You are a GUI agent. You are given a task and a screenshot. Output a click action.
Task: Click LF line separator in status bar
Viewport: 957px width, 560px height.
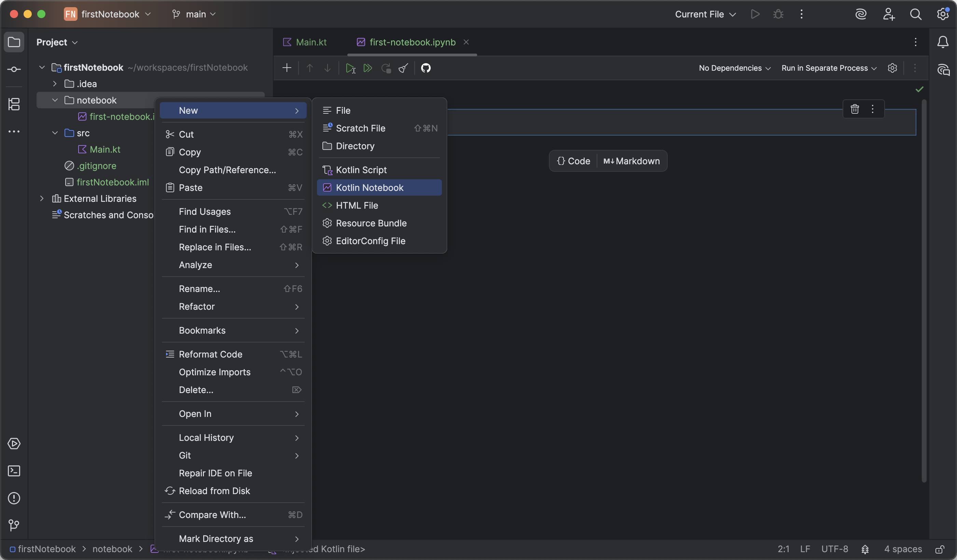(805, 549)
